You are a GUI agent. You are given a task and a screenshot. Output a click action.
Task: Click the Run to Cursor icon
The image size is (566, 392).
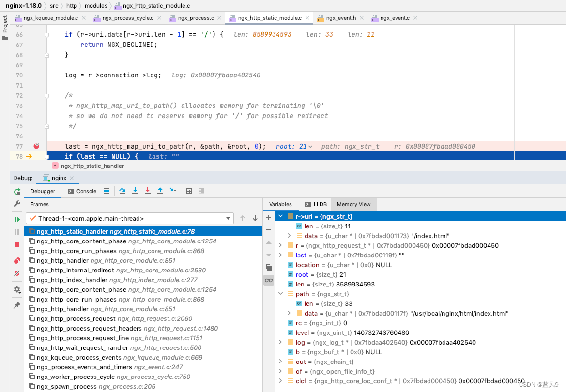pyautogui.click(x=173, y=191)
